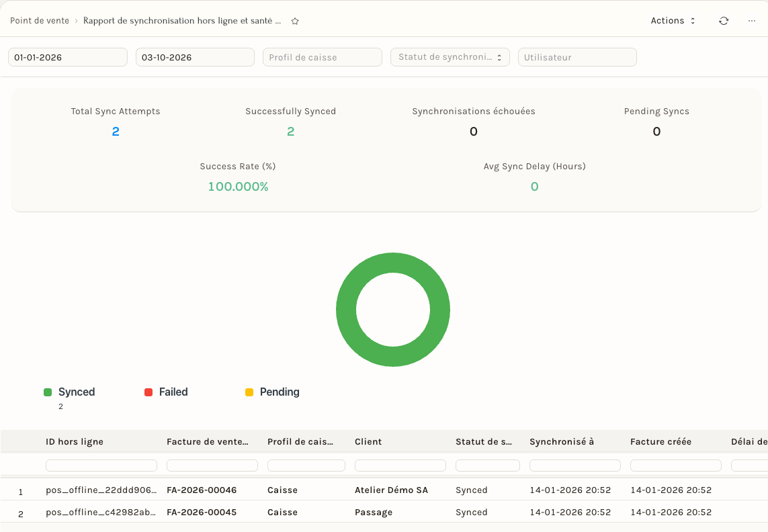Click Synced status in Atelier Démo row
This screenshot has width=768, height=532.
[471, 490]
